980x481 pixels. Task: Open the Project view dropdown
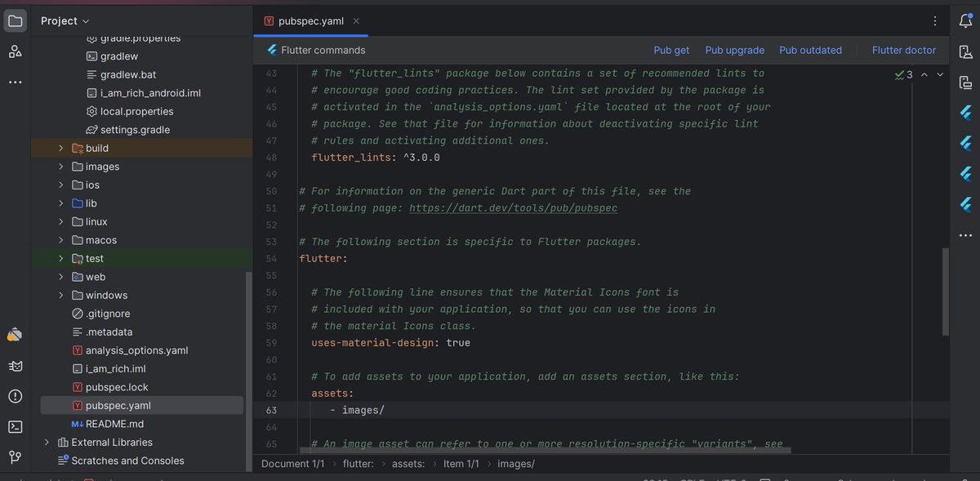tap(65, 21)
